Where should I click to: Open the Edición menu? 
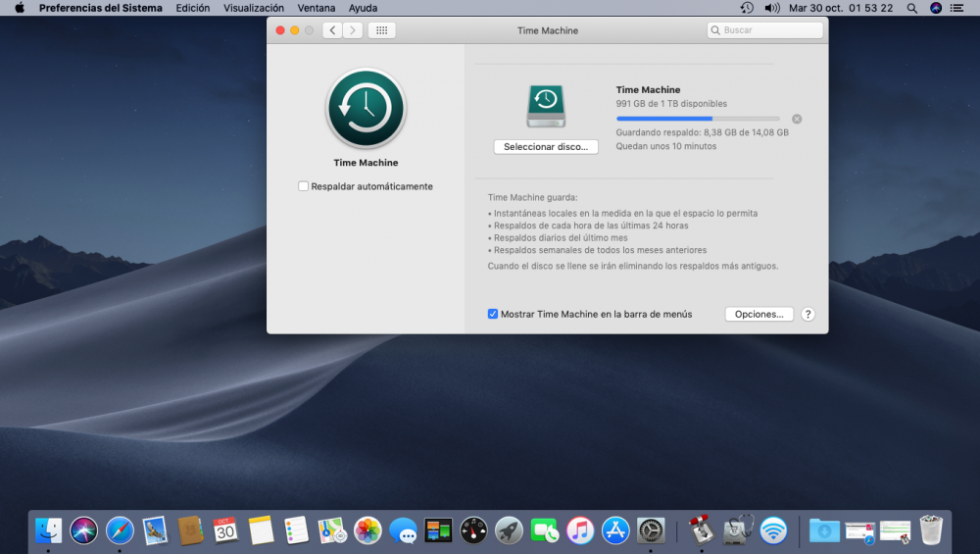192,8
